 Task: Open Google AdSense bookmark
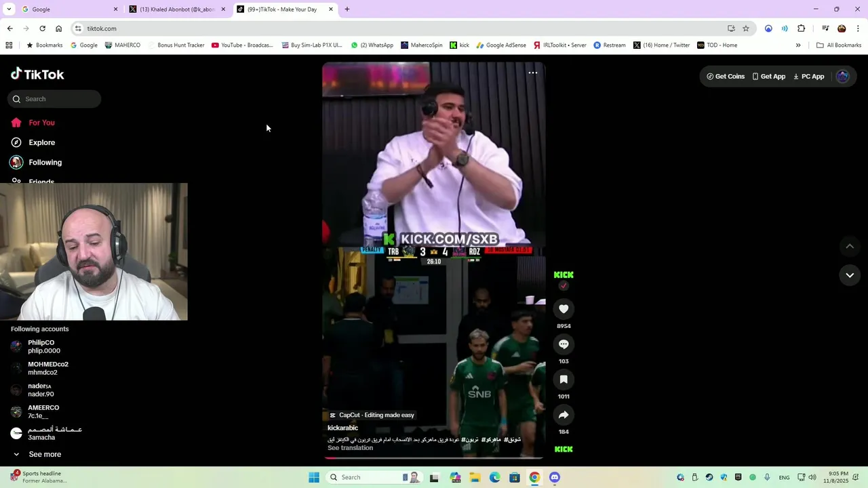500,45
